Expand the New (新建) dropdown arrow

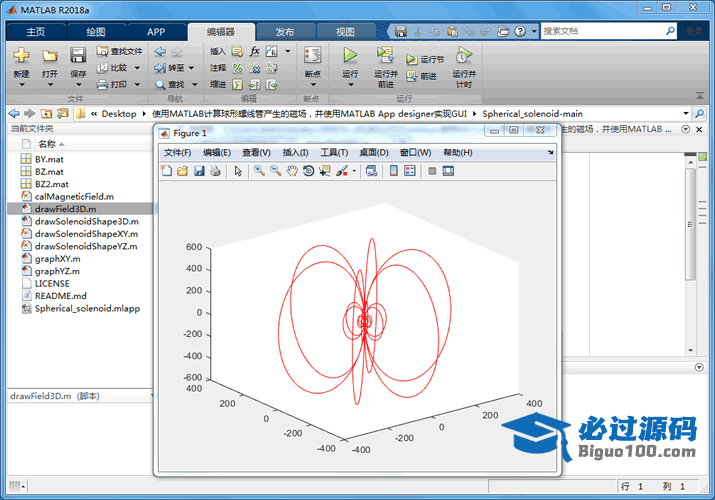[x=21, y=85]
